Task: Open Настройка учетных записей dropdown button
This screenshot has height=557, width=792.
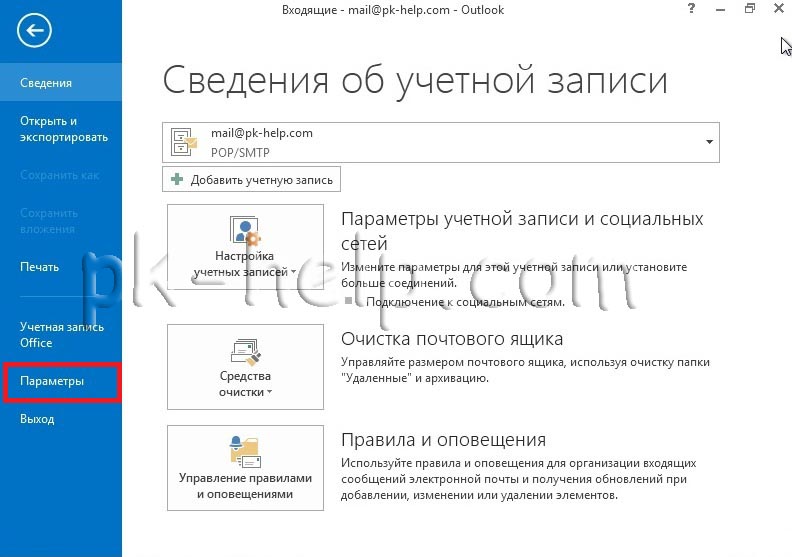Action: pos(245,247)
